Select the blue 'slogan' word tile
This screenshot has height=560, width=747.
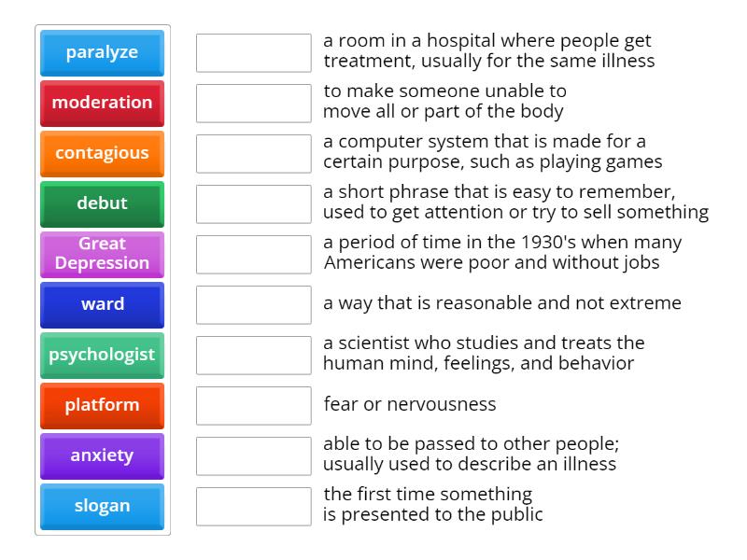(x=102, y=506)
